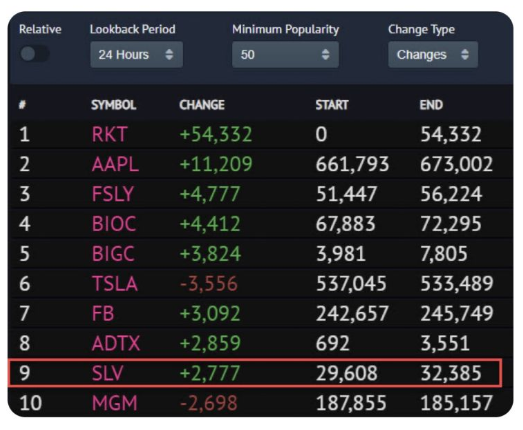The image size is (523, 430).
Task: Click the +11,209 change value
Action: coord(216,164)
